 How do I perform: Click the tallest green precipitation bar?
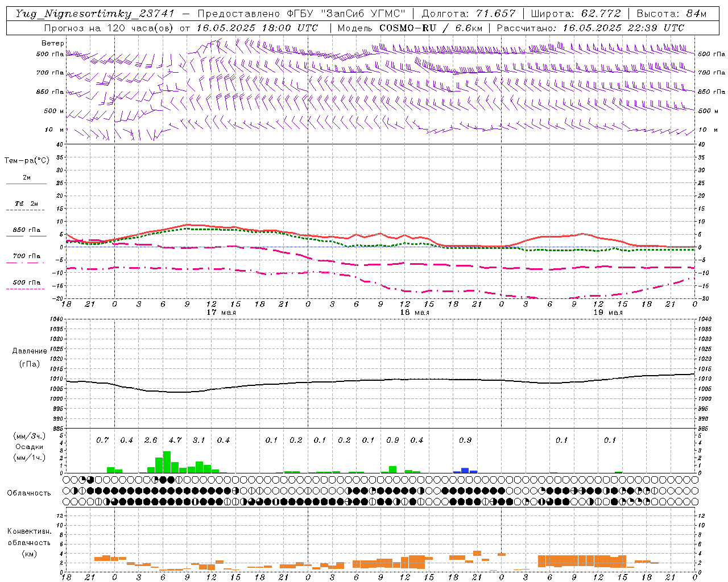[x=167, y=462]
